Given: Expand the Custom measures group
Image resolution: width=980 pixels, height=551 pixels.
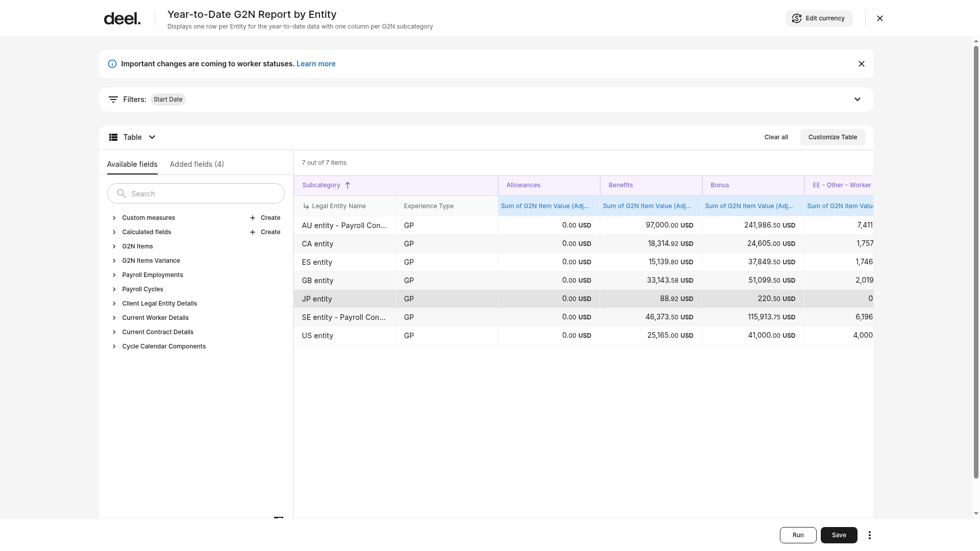Looking at the screenshot, I should click(x=114, y=218).
